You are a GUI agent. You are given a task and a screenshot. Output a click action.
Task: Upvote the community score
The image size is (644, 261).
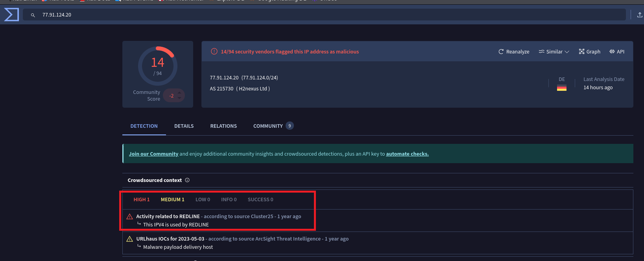180,93
